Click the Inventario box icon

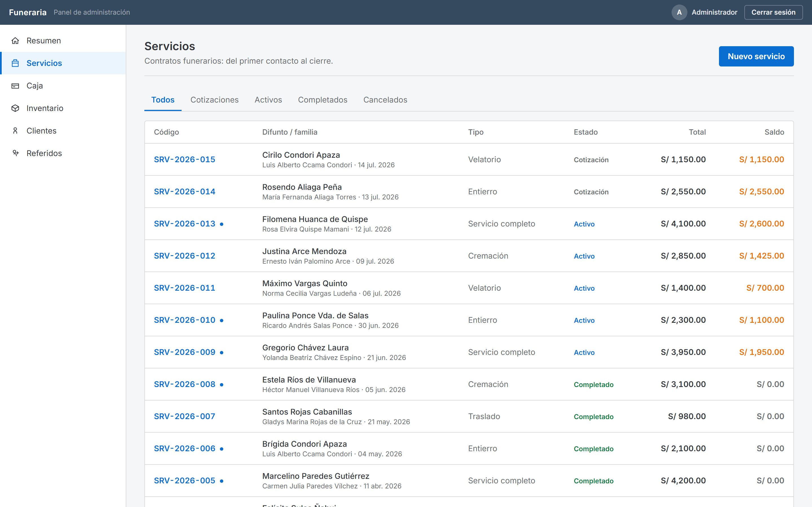point(15,108)
